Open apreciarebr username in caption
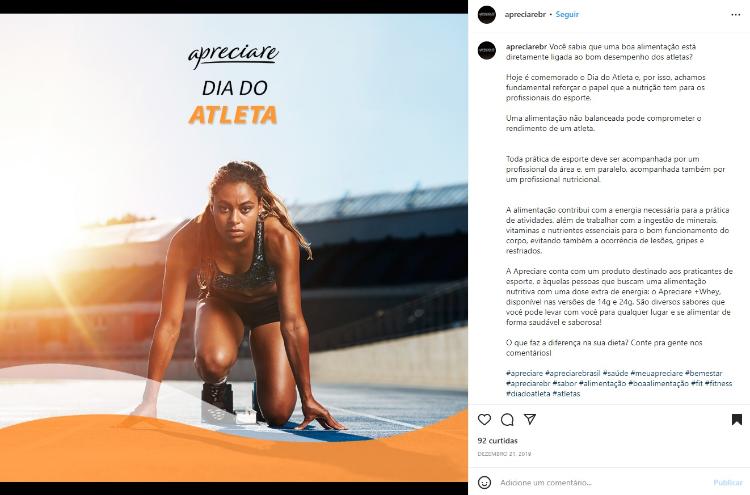The width and height of the screenshot is (750, 495). click(526, 47)
